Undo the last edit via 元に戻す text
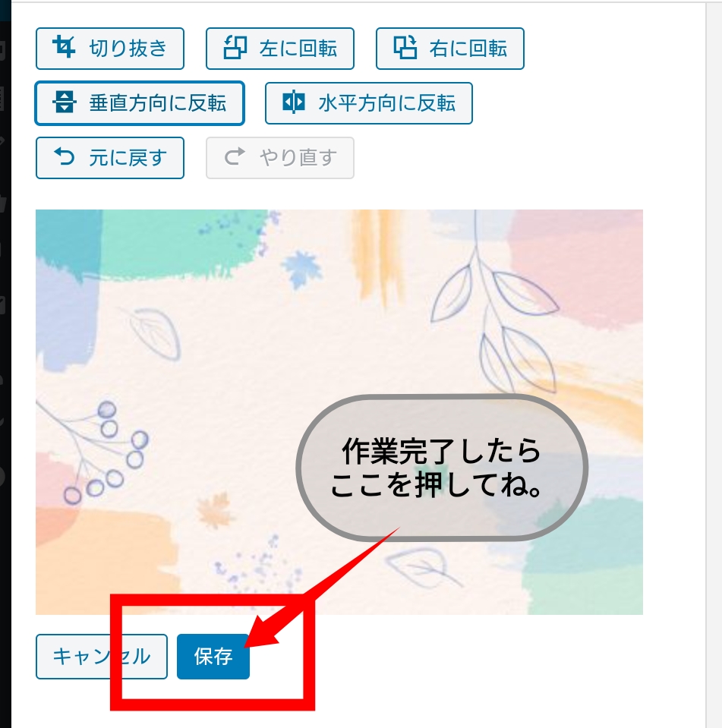The width and height of the screenshot is (722, 728). [x=128, y=158]
